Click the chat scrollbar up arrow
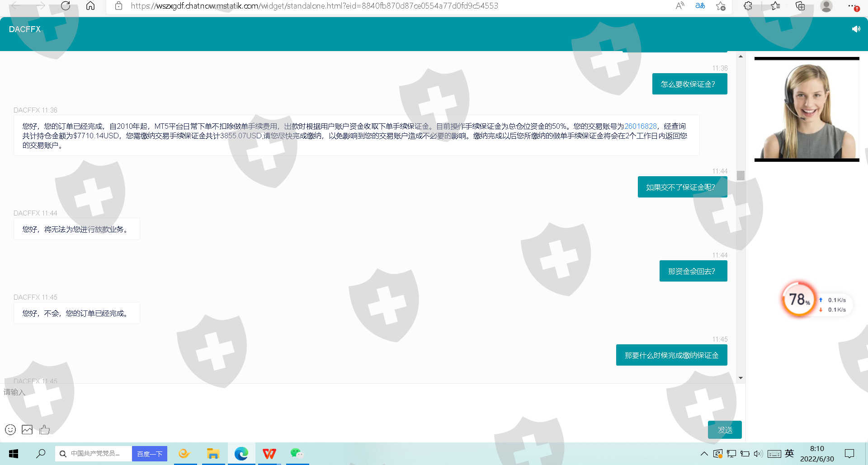This screenshot has height=465, width=868. pyautogui.click(x=741, y=56)
